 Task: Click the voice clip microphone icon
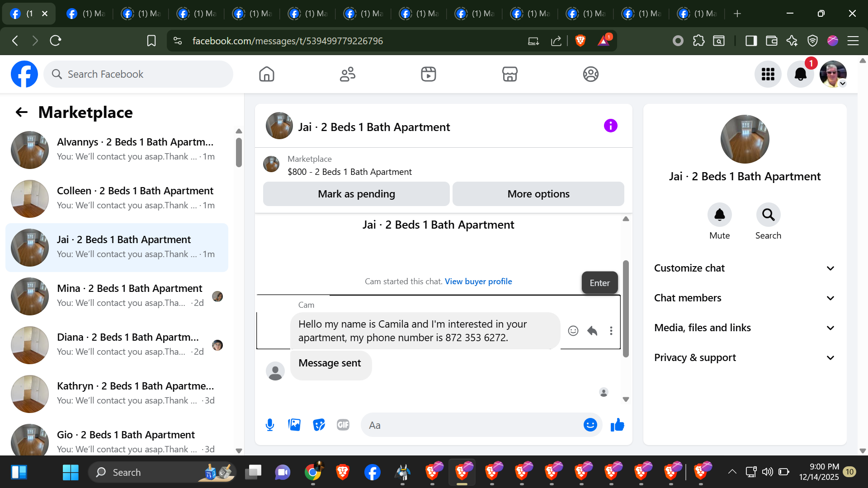270,425
